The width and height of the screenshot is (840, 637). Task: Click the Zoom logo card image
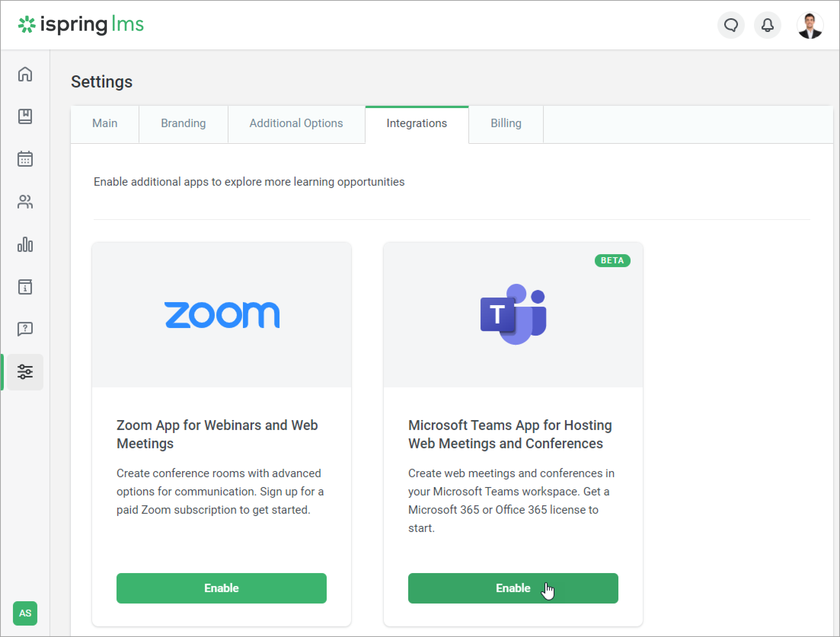click(x=222, y=315)
